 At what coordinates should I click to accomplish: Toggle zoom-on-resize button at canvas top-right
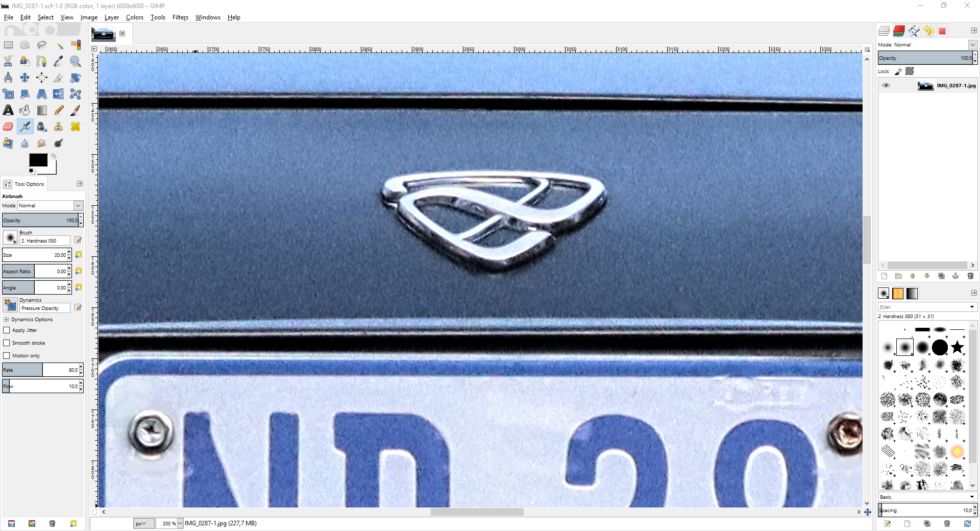(867, 50)
